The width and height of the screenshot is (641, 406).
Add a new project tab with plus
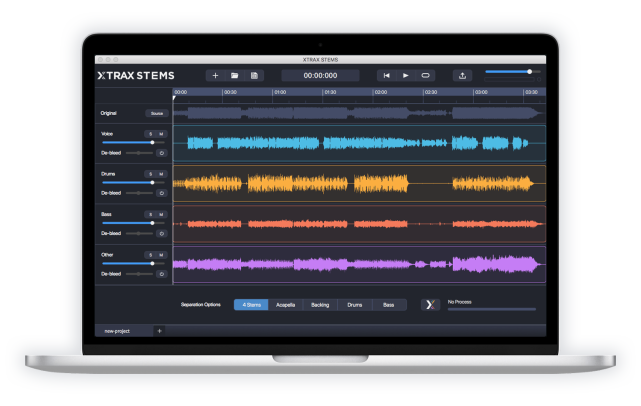pos(159,331)
